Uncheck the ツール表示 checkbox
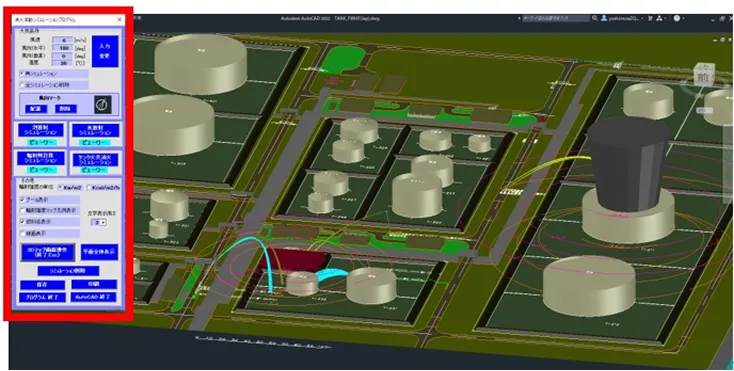 tap(22, 199)
